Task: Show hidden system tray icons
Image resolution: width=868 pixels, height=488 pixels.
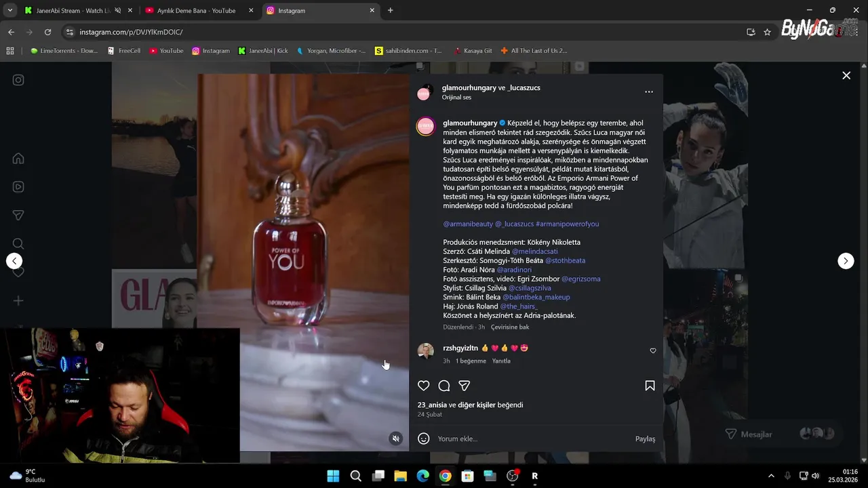Action: (x=771, y=476)
